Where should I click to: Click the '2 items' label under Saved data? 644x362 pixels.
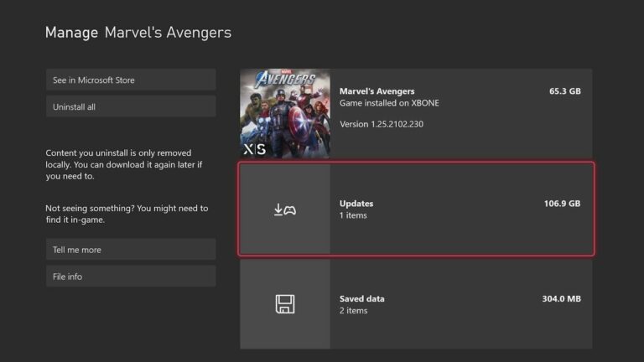[x=353, y=311]
